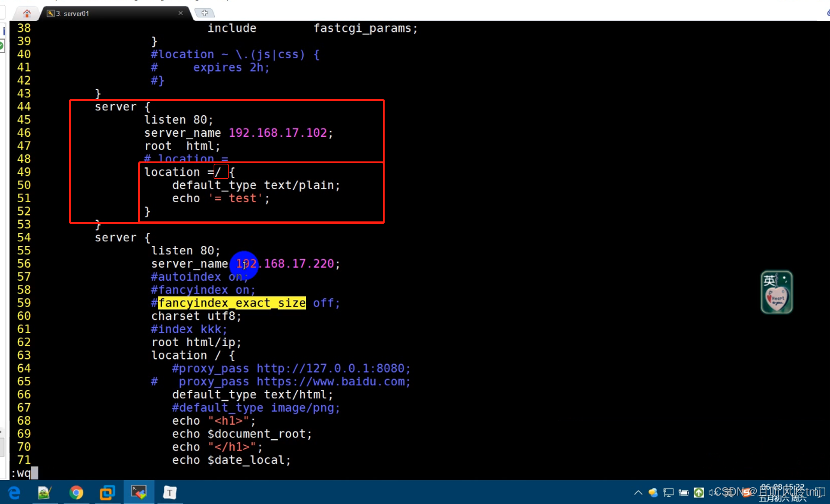Open Notepad++ from the taskbar
Viewport: 830px width, 504px height.
pos(44,493)
